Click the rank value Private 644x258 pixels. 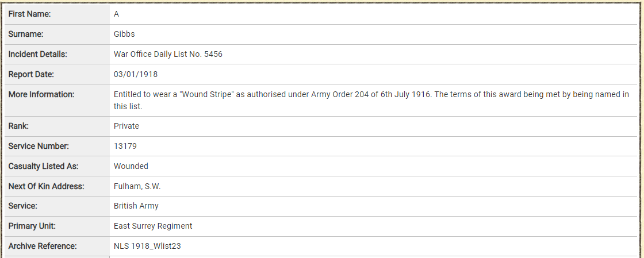(126, 126)
